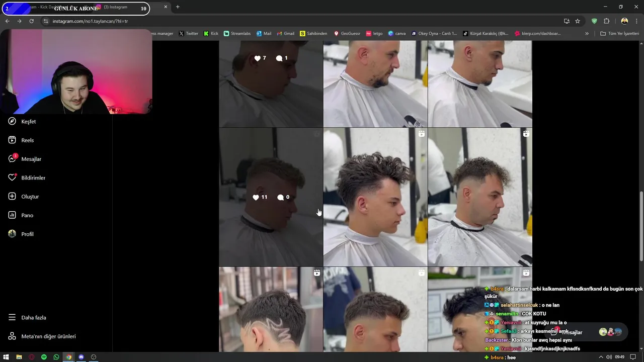Open WhatsApp from the taskbar
Image resolution: width=644 pixels, height=362 pixels.
click(56, 357)
